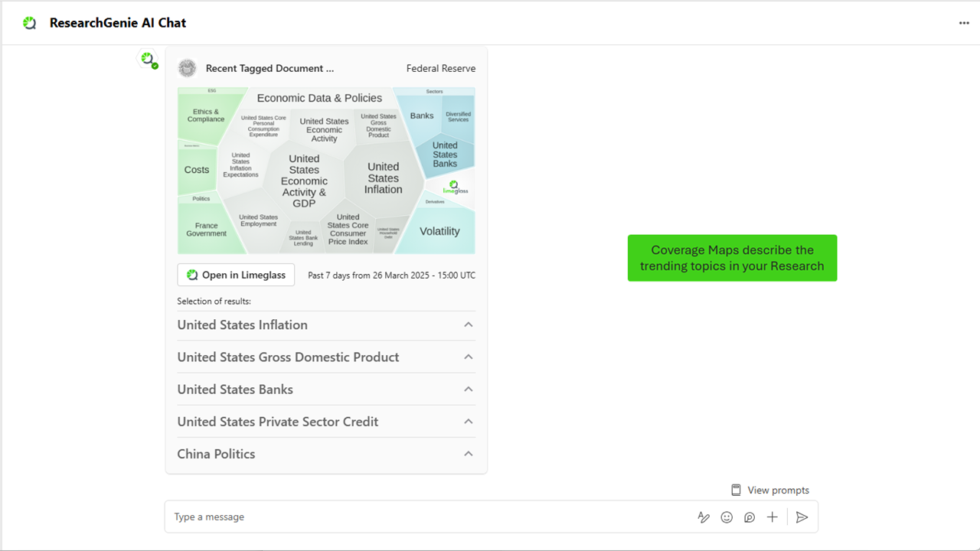
Task: Click the Past 7 days date text
Action: [x=391, y=275]
